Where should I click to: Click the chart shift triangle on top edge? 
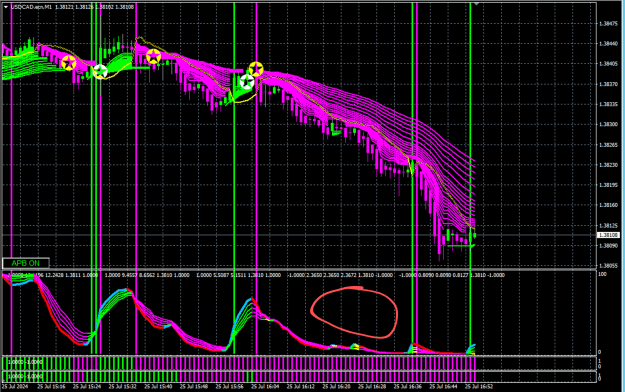click(x=476, y=4)
